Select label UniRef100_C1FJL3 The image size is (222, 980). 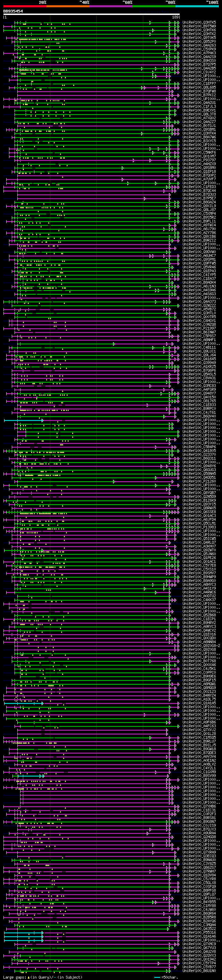click(x=199, y=106)
